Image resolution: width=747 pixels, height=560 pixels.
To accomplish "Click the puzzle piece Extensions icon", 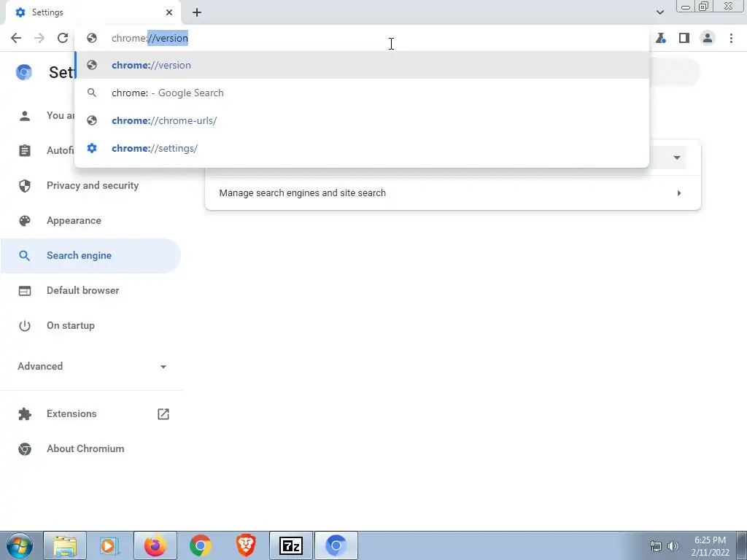I will coord(25,414).
